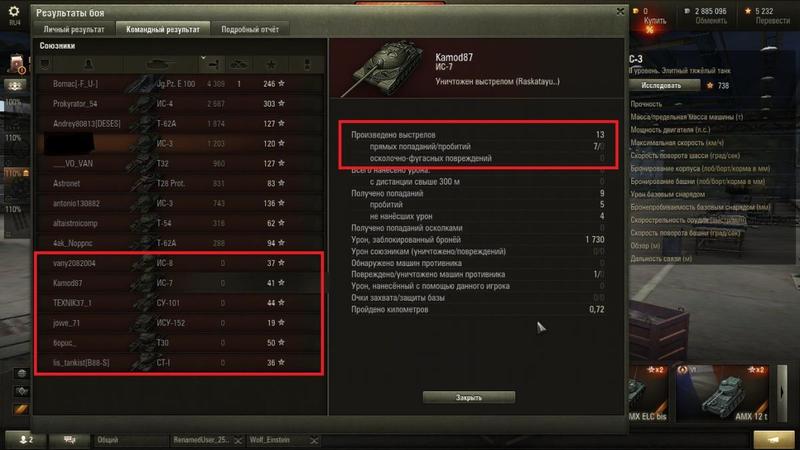Sort allies by player name icon
Viewport: 800px width, 450px height.
[x=88, y=64]
